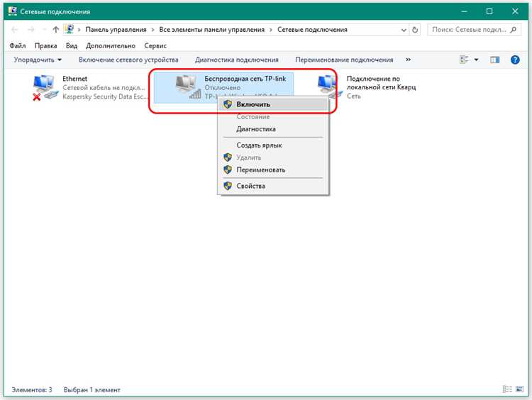
Task: Select the Беспроводная сеть TP-link adapter icon
Action: click(x=188, y=87)
